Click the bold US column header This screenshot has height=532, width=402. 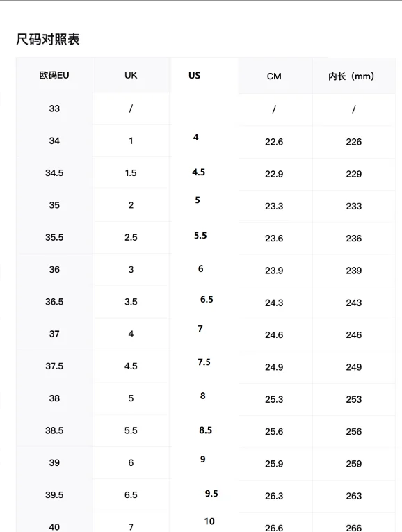194,75
